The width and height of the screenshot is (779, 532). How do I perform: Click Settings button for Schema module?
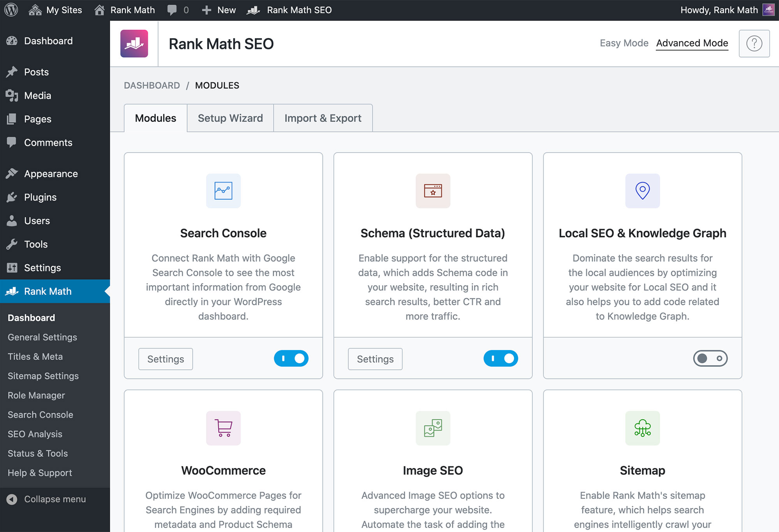point(375,359)
